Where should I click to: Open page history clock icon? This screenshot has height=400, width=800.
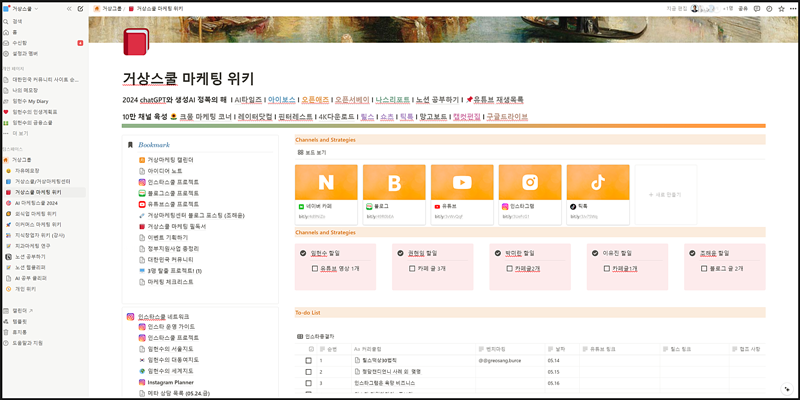point(768,7)
